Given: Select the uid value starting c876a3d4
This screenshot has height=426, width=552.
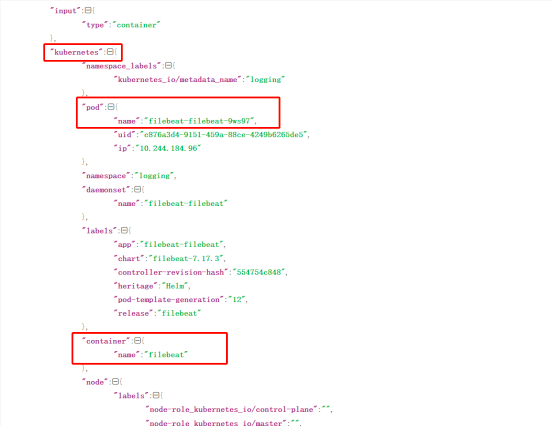Looking at the screenshot, I should [224, 134].
